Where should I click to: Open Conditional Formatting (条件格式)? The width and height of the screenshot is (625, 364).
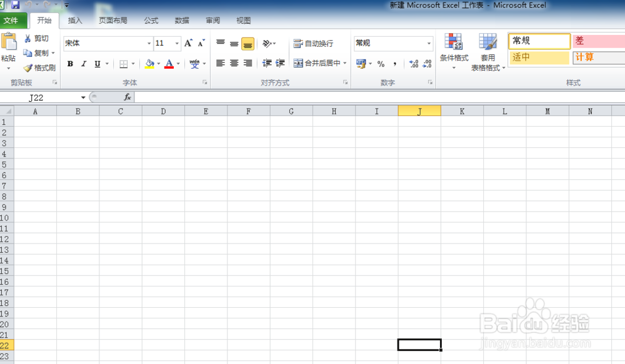tap(454, 52)
